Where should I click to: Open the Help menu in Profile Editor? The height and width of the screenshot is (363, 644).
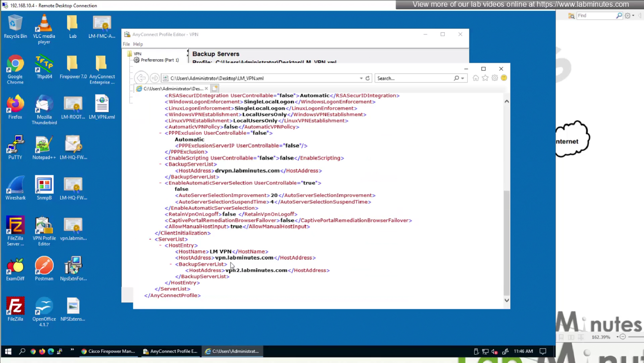tap(138, 44)
